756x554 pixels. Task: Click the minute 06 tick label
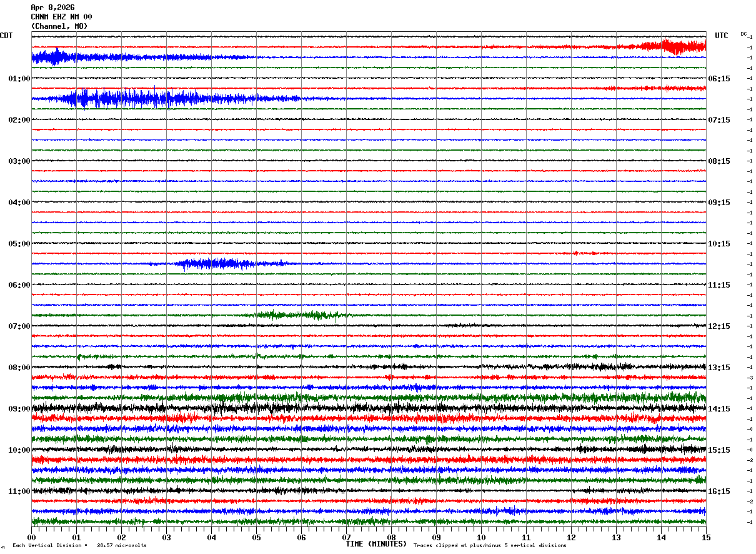point(301,537)
